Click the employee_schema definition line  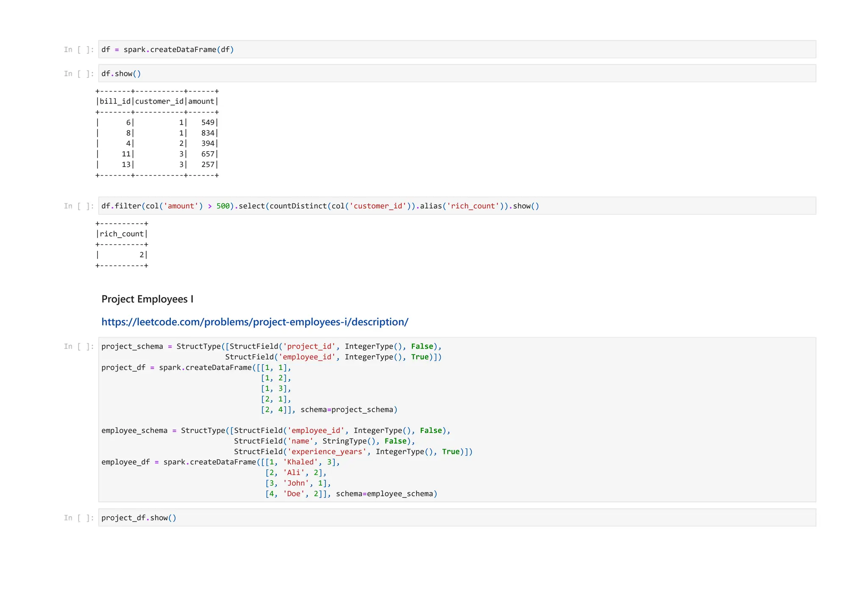click(275, 430)
